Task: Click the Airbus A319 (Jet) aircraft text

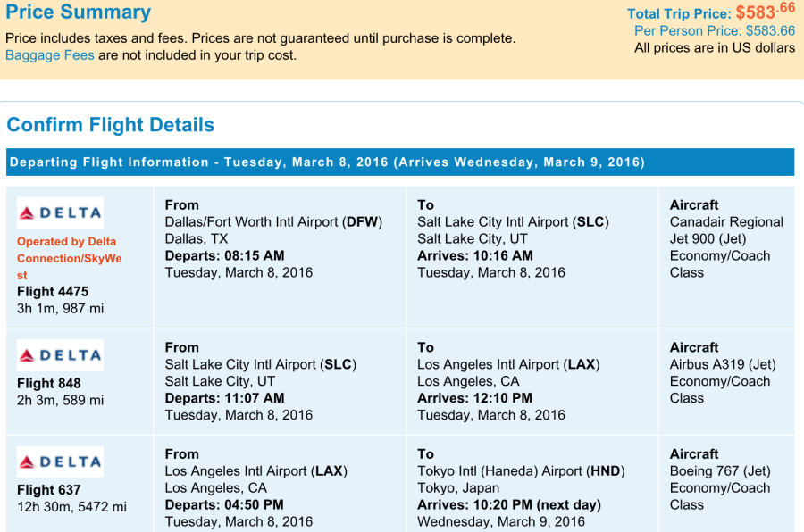Action: (723, 364)
